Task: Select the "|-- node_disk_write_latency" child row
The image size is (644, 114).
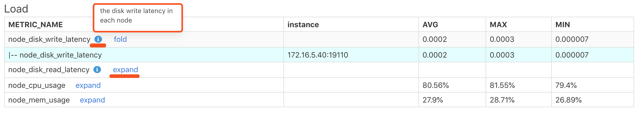Action: point(55,55)
